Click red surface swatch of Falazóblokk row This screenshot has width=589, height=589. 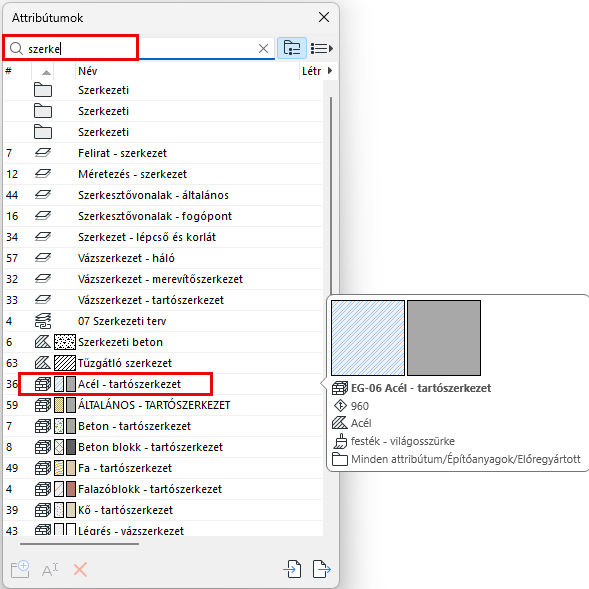click(71, 489)
